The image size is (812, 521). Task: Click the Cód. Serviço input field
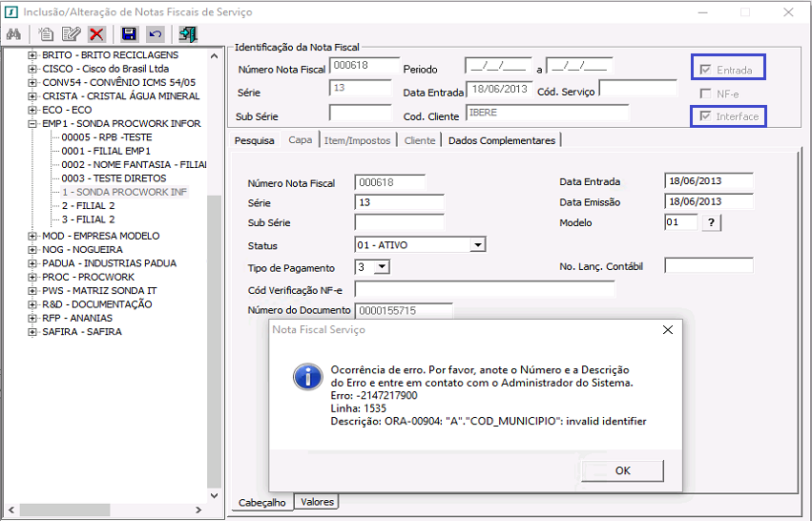[x=638, y=89]
